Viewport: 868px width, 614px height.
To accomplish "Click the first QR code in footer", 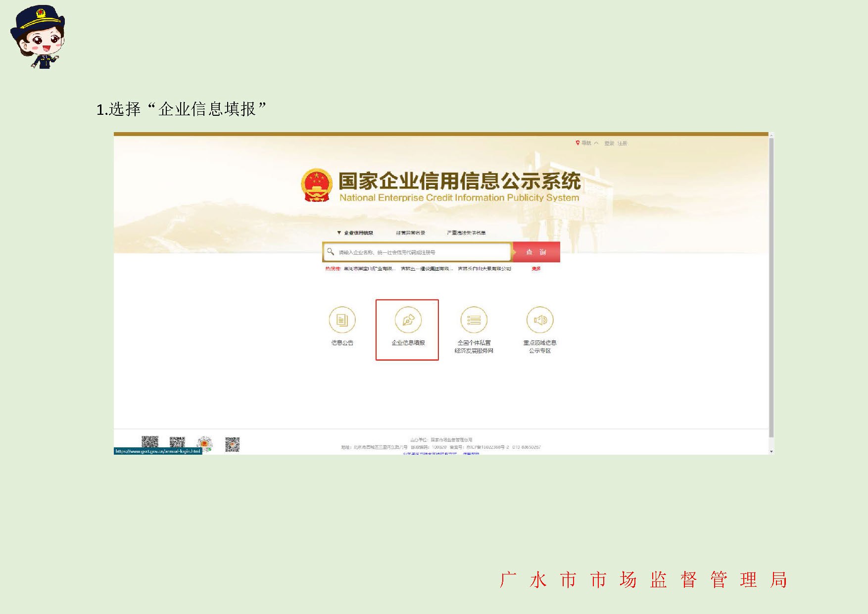I will coord(150,442).
